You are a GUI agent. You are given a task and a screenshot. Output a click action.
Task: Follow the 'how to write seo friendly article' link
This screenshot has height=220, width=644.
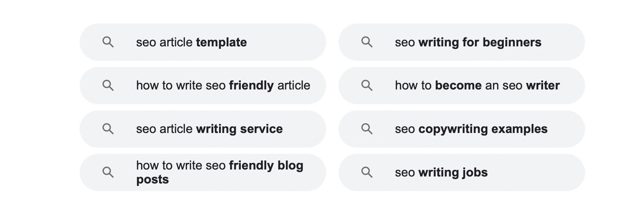(x=203, y=85)
